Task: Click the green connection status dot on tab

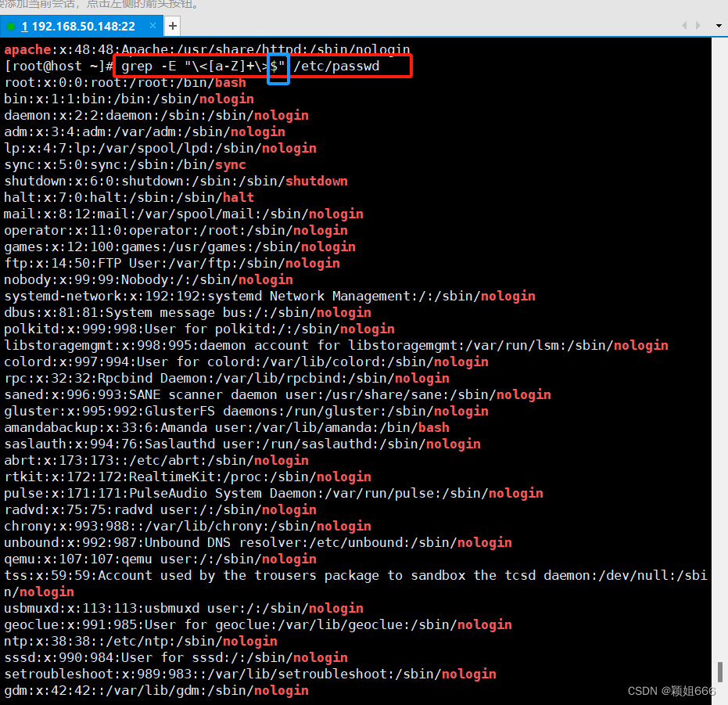Action: coord(11,27)
